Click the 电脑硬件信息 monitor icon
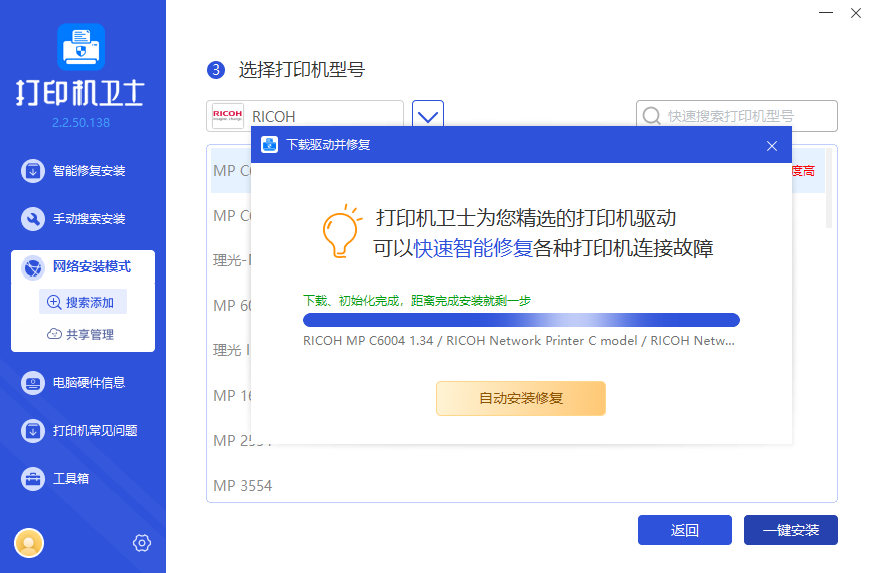Image resolution: width=875 pixels, height=573 pixels. click(x=33, y=383)
